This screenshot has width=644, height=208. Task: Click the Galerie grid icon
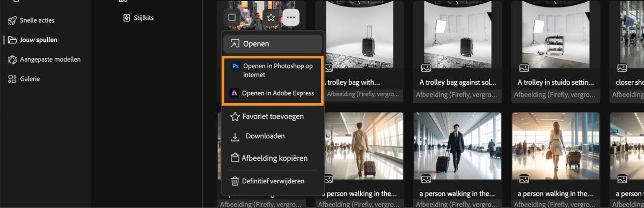(x=12, y=79)
